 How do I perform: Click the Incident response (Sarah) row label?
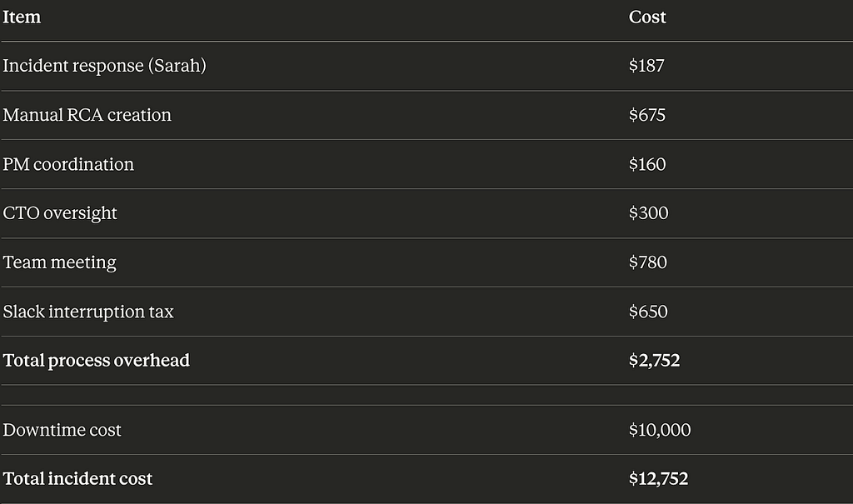[x=104, y=66]
